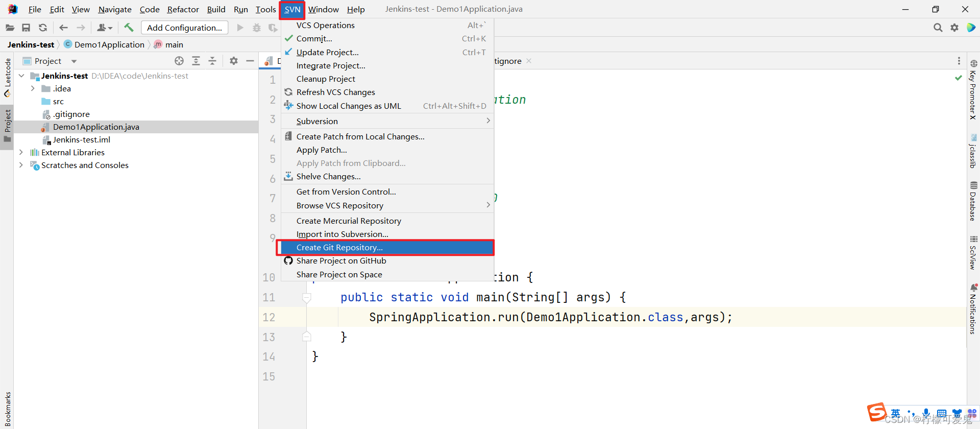Open the Browse VCS Repository submenu
The width and height of the screenshot is (980, 429).
387,205
